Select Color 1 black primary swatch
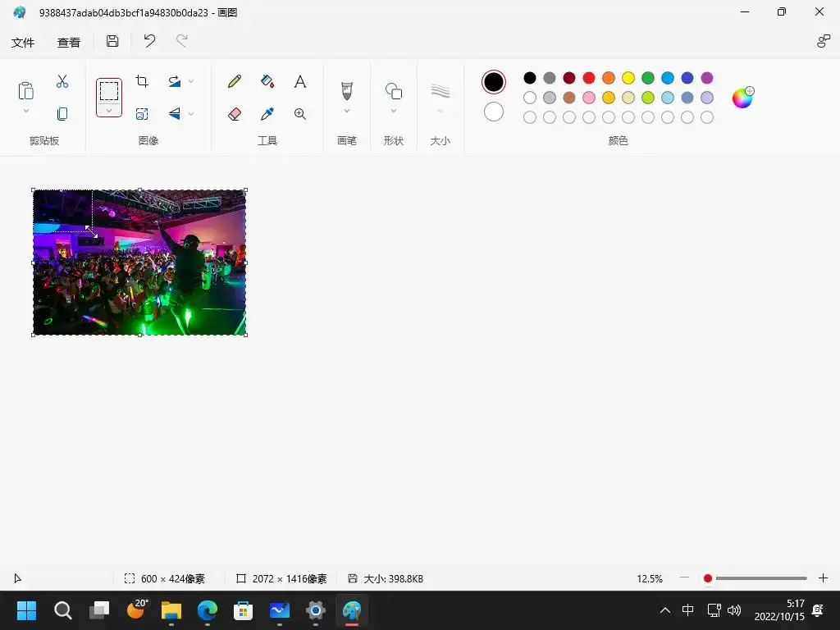The width and height of the screenshot is (840, 630). [x=493, y=82]
